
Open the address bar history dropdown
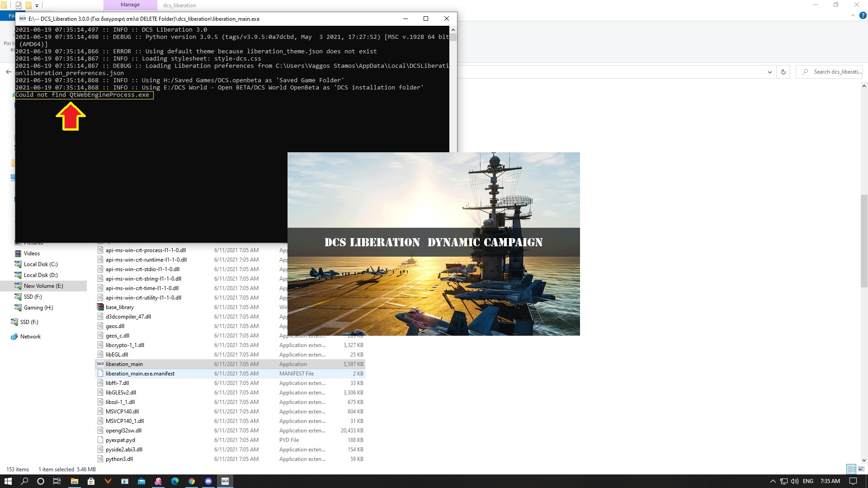[770, 72]
